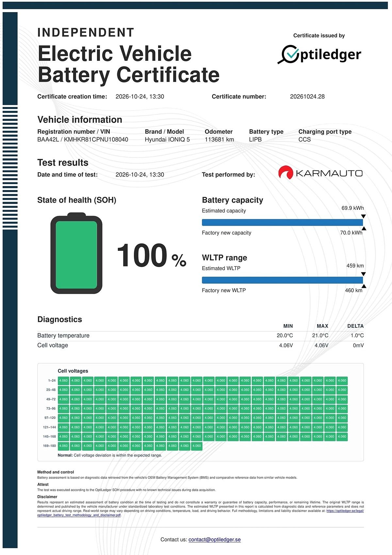Viewport: 392px width, 555px height.
Task: Click the Optiledger logo
Action: [319, 54]
